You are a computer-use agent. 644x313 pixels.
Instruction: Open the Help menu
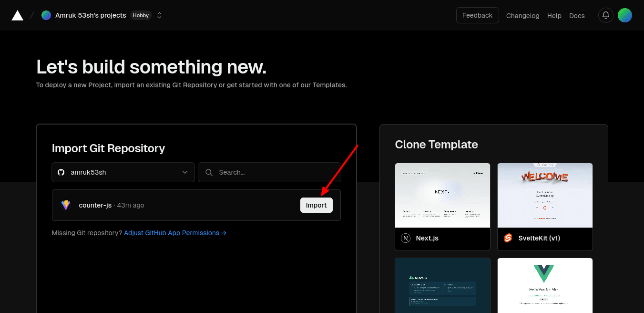pyautogui.click(x=554, y=16)
